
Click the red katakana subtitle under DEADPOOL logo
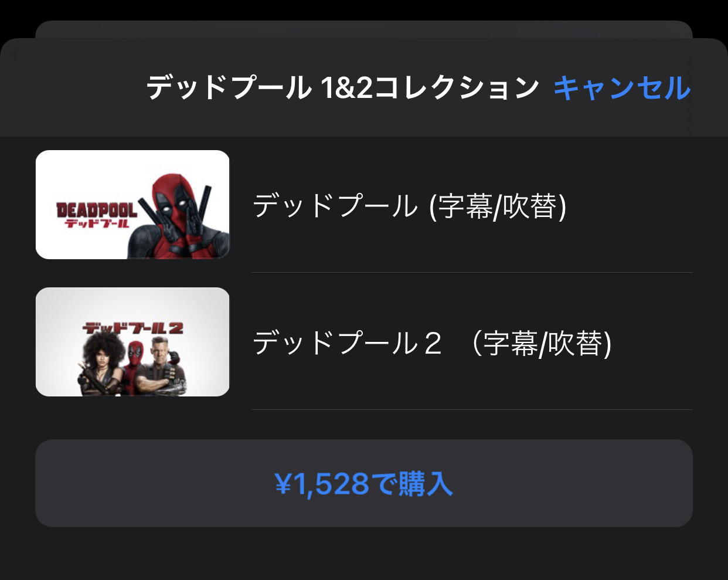[96, 223]
